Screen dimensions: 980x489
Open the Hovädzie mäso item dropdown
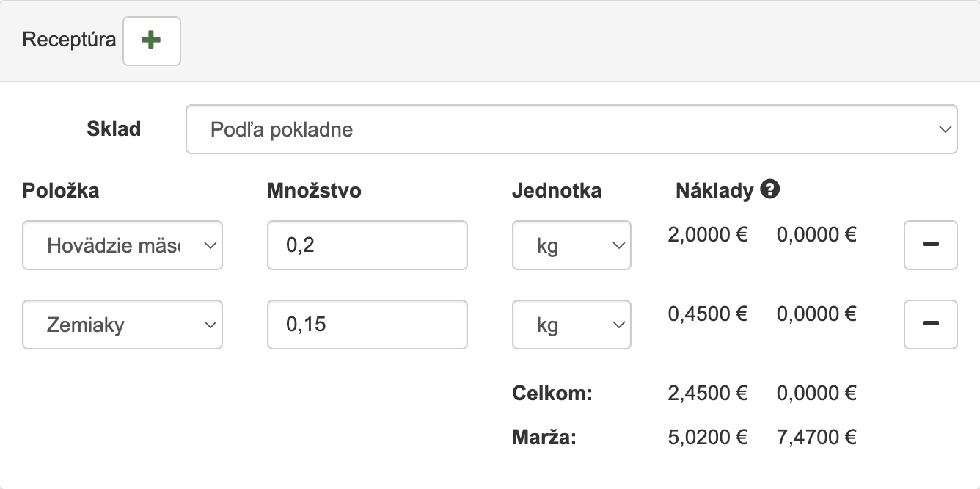click(x=122, y=245)
